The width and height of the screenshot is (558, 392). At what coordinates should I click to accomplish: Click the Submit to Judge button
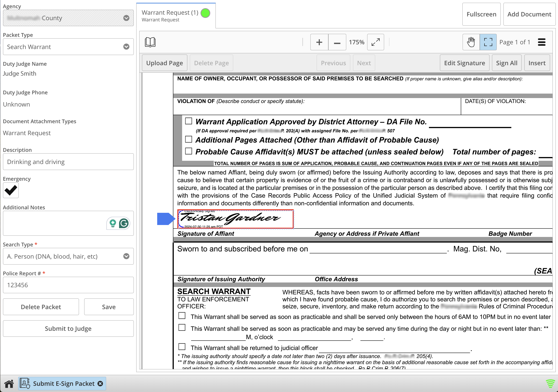pos(68,329)
